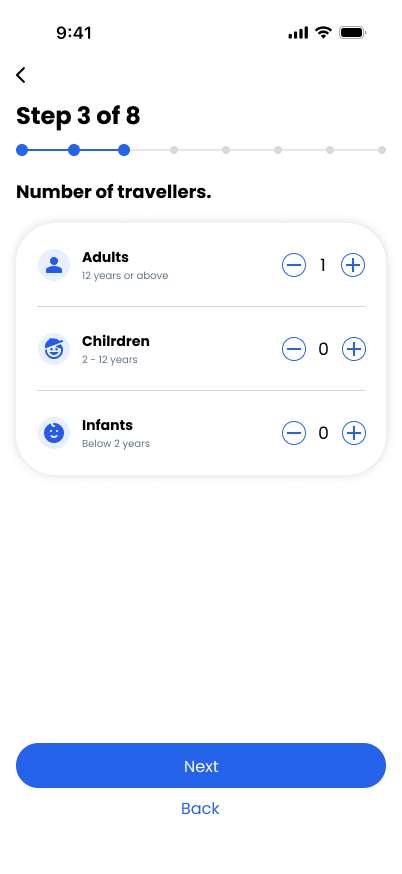Click the Adults person icon

coord(54,265)
